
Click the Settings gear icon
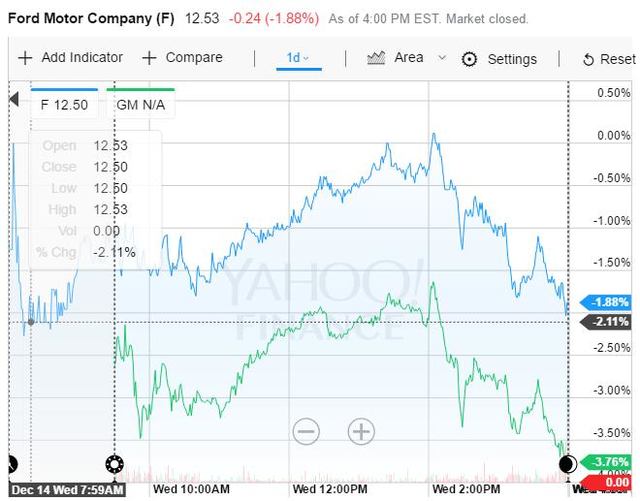469,59
